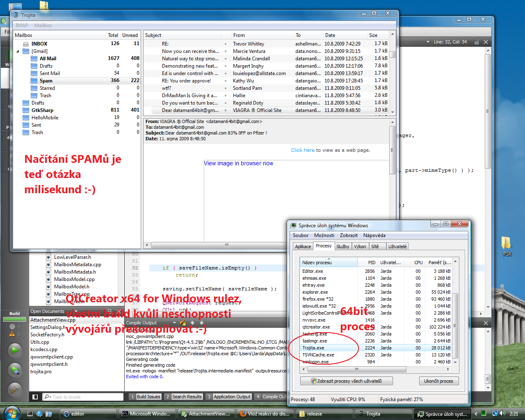Click the Spam folder icon in Trojita
The height and width of the screenshot is (420, 525).
click(34, 81)
